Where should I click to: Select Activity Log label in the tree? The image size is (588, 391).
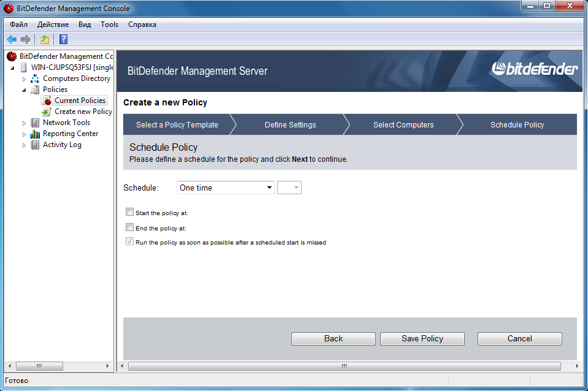pyautogui.click(x=62, y=145)
